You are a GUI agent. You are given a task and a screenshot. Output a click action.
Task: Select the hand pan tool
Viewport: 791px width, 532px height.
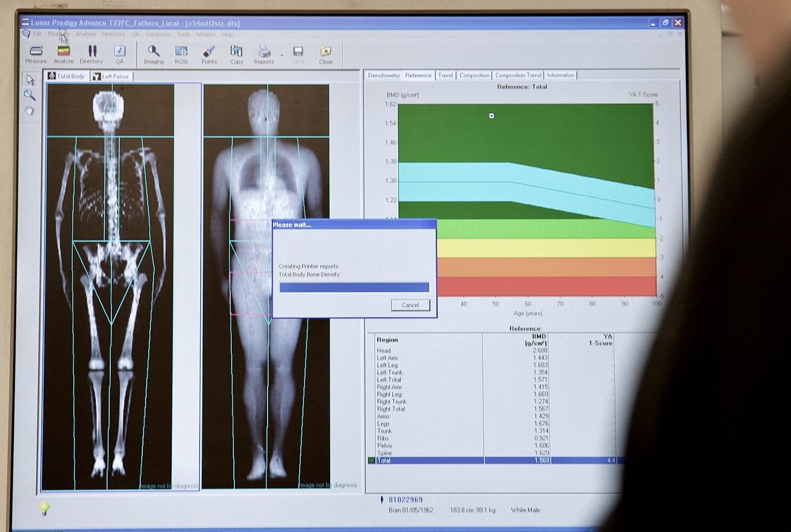pyautogui.click(x=30, y=111)
